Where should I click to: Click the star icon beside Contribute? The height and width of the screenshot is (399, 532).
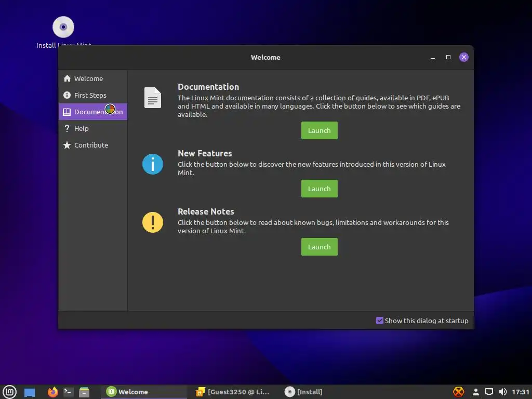pyautogui.click(x=67, y=145)
